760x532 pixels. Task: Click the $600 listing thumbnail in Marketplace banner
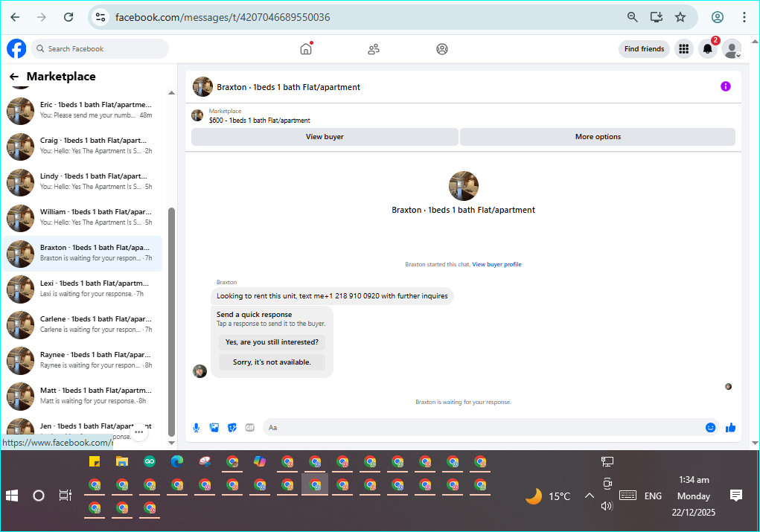click(197, 115)
